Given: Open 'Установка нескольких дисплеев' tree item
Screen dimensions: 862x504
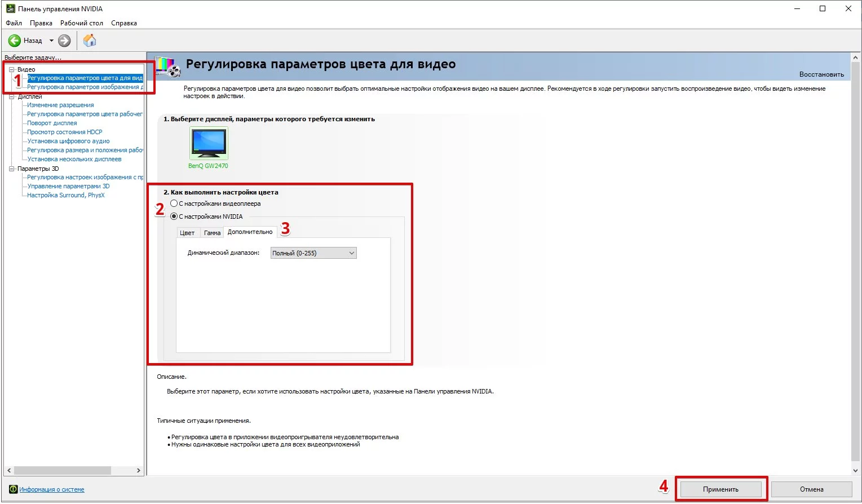Looking at the screenshot, I should (74, 159).
